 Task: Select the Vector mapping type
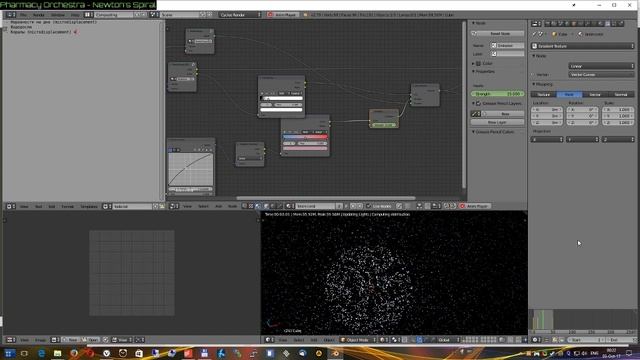click(x=595, y=94)
